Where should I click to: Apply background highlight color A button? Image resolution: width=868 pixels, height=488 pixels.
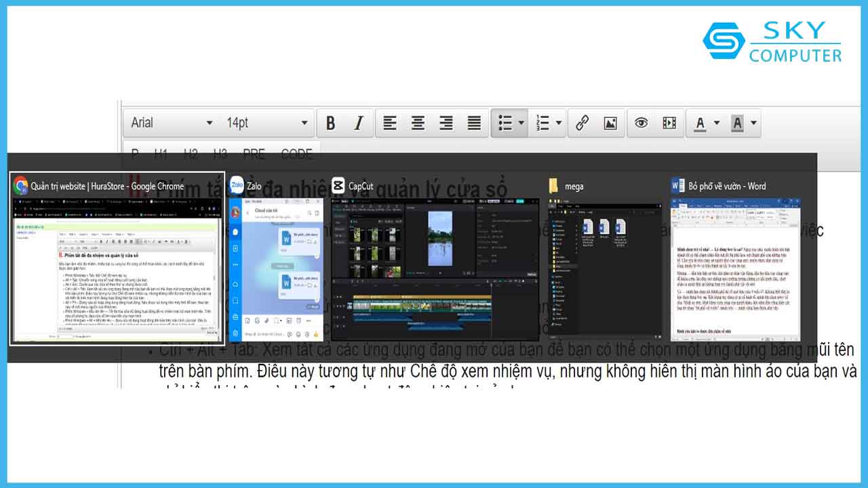click(x=737, y=123)
